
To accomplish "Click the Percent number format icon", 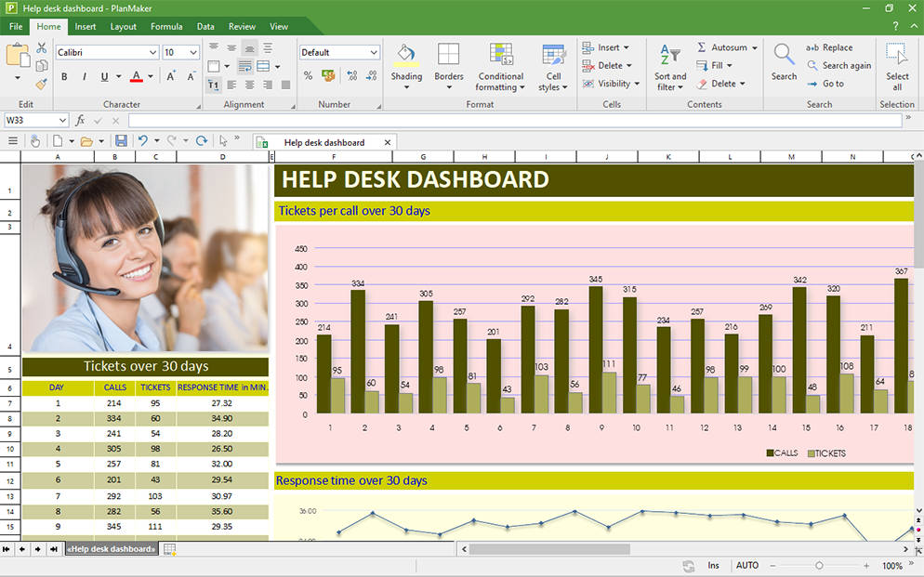I will click(309, 75).
